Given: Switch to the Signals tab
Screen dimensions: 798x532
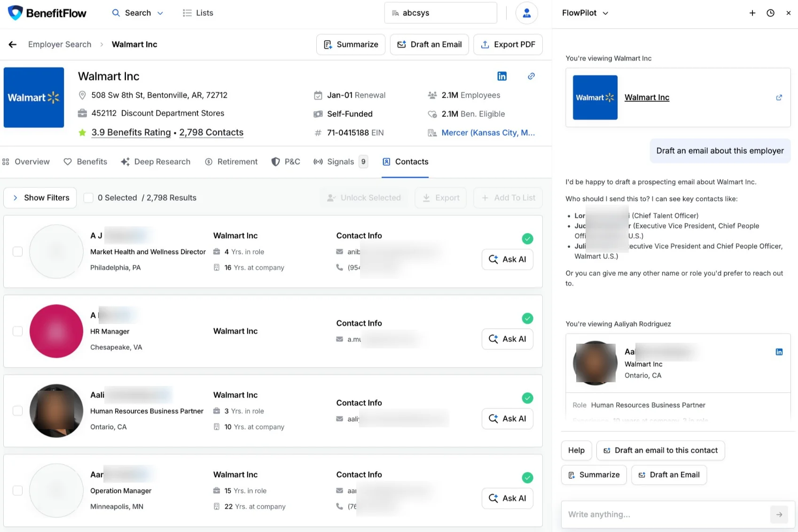Looking at the screenshot, I should click(340, 162).
